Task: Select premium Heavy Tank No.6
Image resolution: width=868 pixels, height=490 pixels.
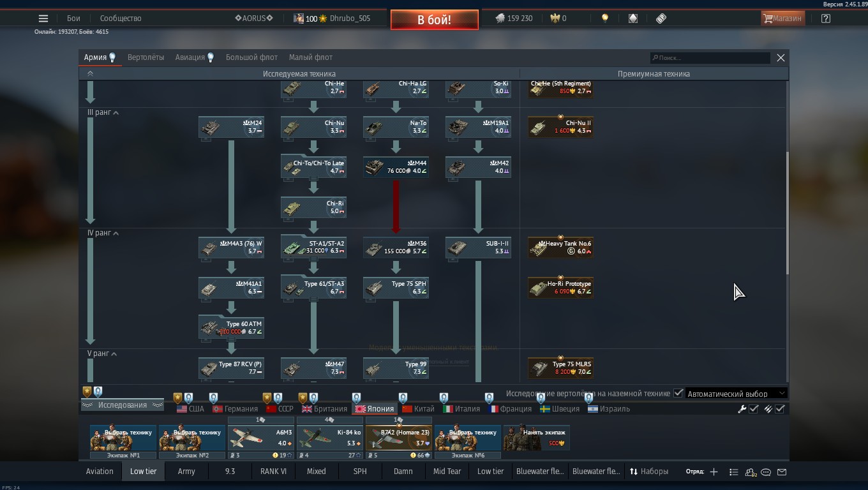Action: 560,248
